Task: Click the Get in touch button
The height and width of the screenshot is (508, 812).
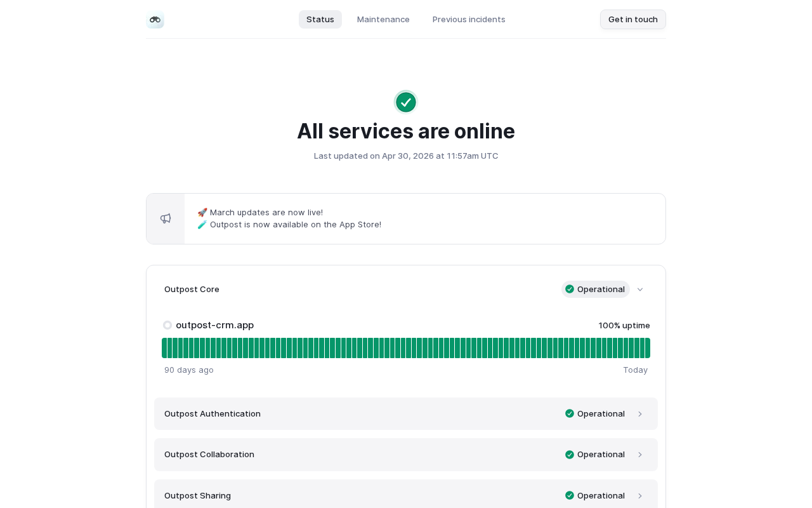Action: (633, 19)
